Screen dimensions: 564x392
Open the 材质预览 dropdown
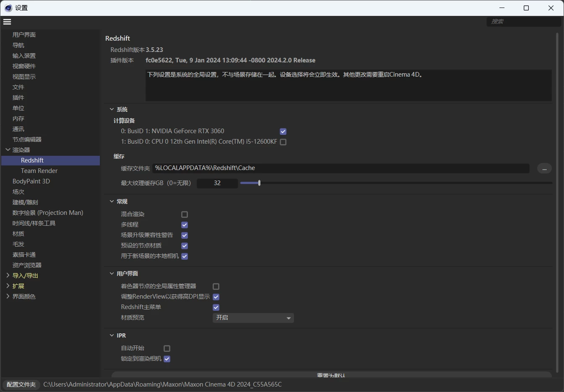[253, 318]
